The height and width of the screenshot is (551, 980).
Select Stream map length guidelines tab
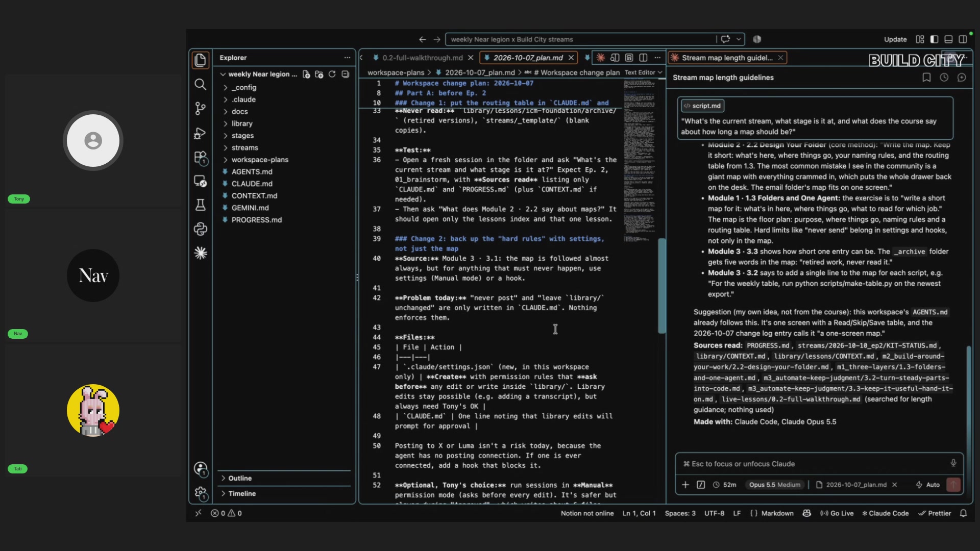[727, 58]
